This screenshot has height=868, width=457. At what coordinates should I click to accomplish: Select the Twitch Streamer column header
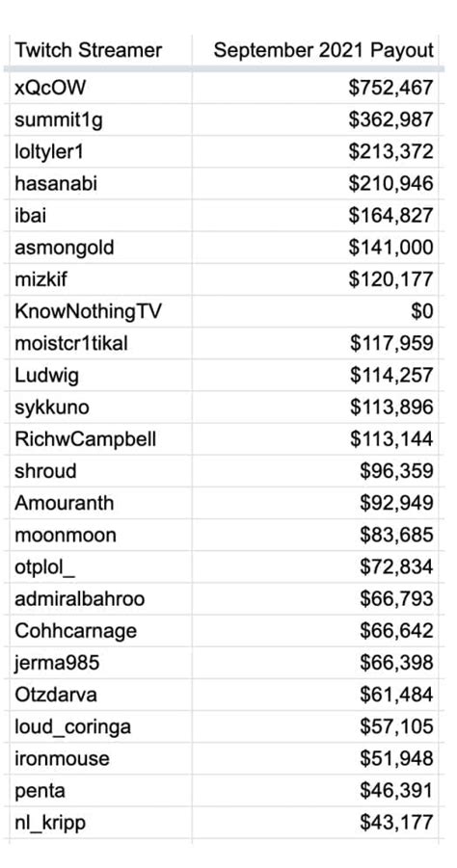tap(101, 50)
